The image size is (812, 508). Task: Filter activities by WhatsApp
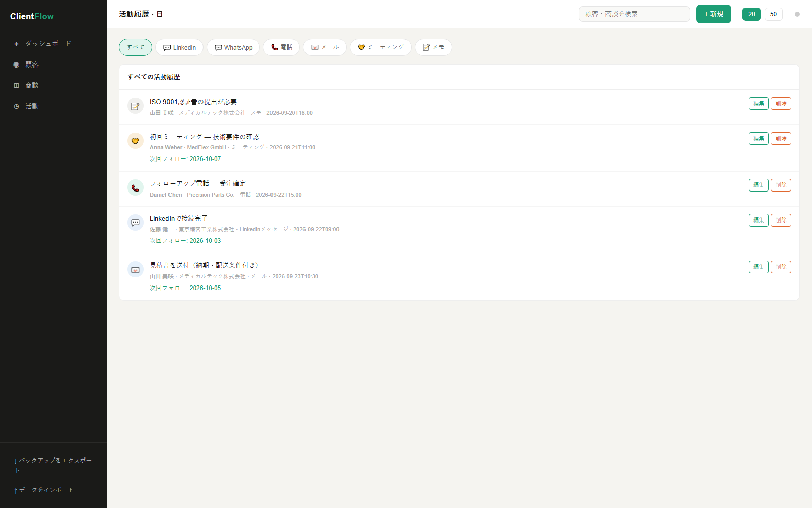(233, 47)
